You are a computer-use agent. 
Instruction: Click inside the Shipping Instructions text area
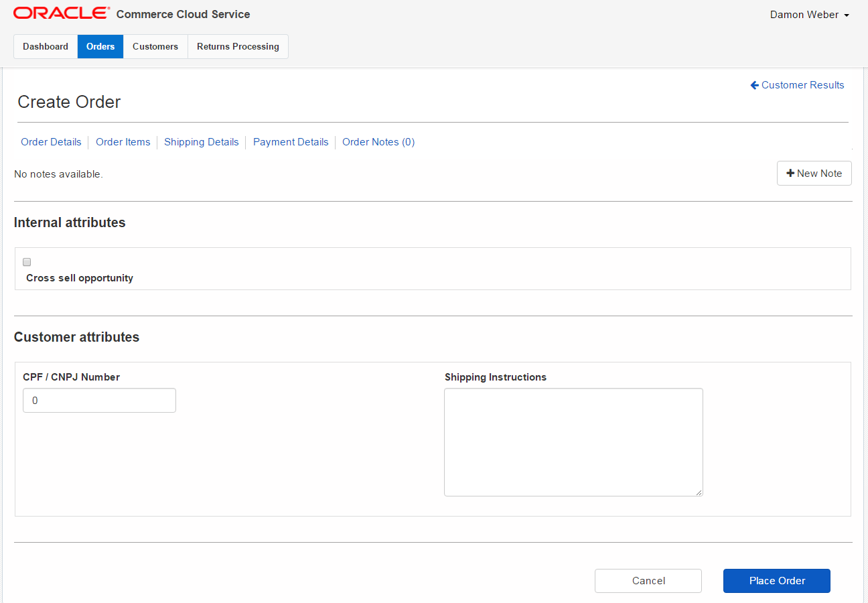click(573, 442)
